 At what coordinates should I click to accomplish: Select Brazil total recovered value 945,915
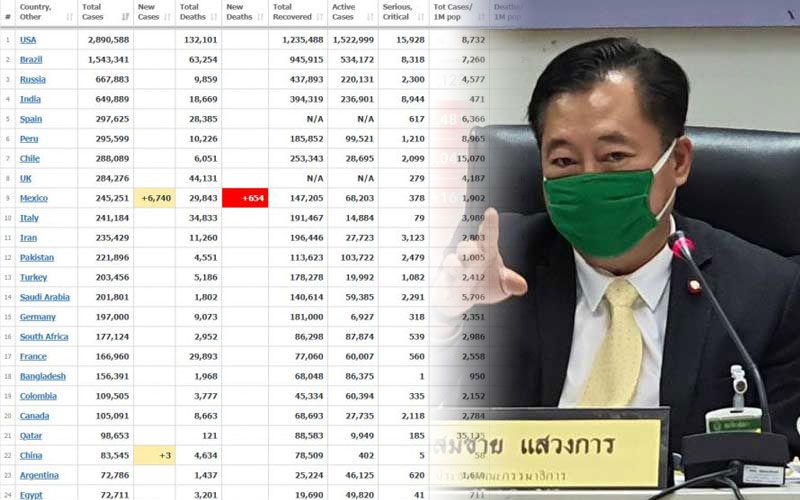[x=307, y=60]
